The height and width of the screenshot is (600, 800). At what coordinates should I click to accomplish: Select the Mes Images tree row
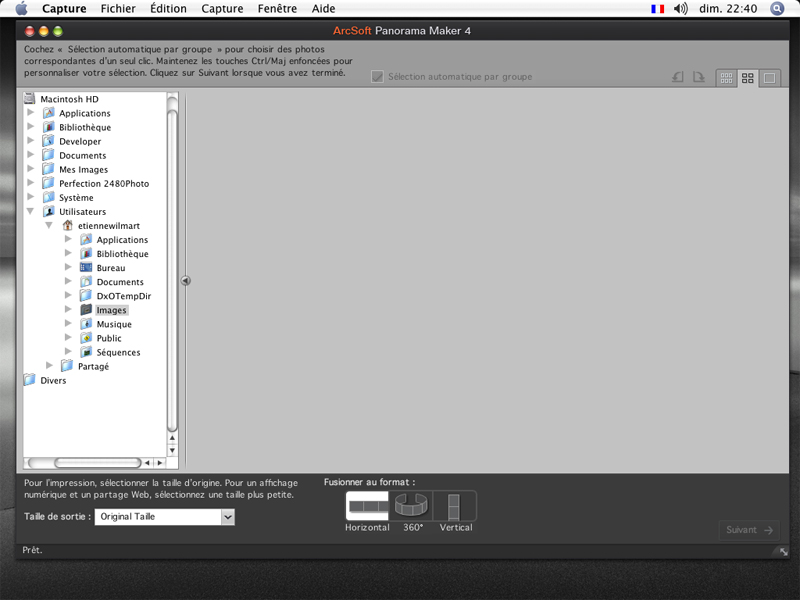(x=83, y=169)
